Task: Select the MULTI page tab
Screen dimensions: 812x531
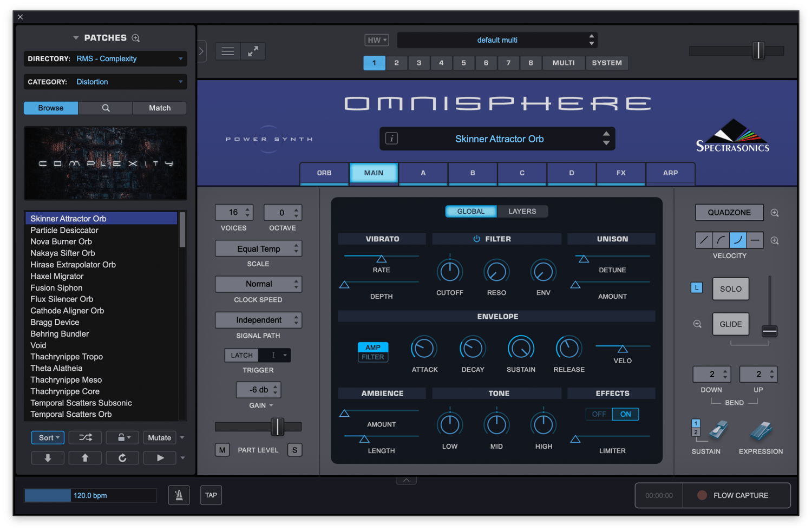Action: (564, 63)
